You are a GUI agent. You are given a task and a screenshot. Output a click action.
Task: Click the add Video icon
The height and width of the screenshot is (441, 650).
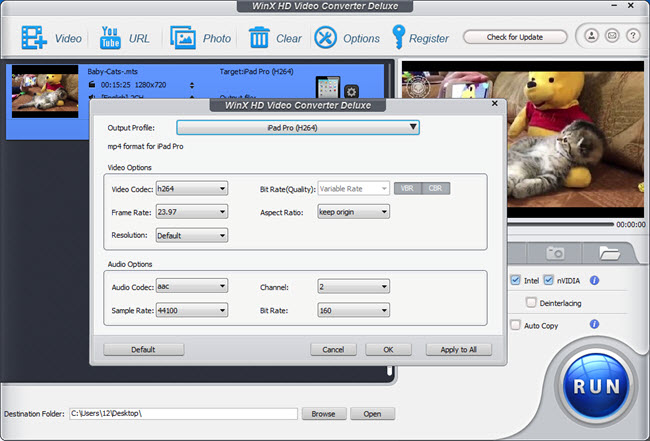[x=34, y=38]
